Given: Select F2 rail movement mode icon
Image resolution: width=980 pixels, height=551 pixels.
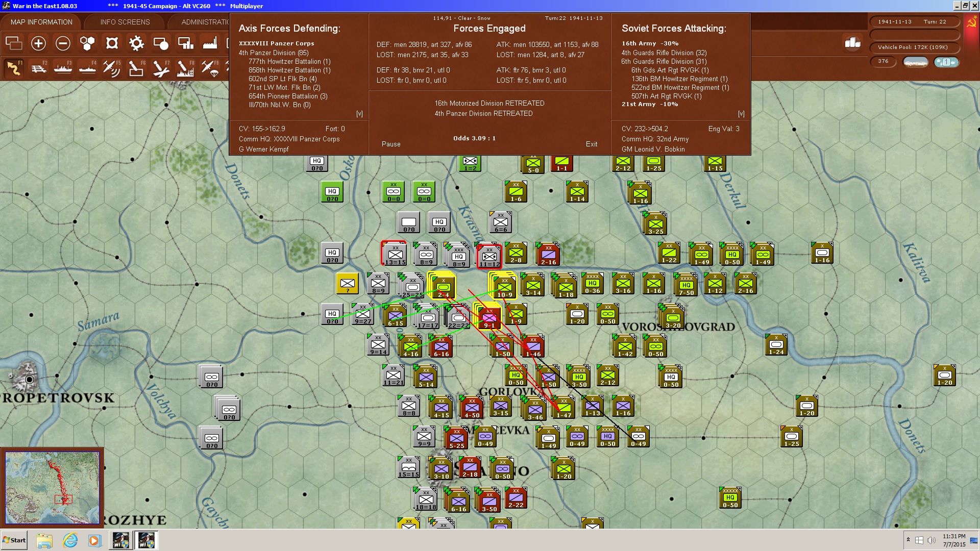Looking at the screenshot, I should [x=38, y=68].
